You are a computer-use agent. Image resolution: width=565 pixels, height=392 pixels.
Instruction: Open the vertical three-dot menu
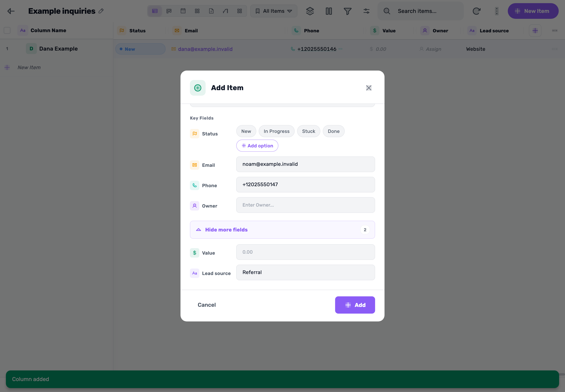(497, 11)
